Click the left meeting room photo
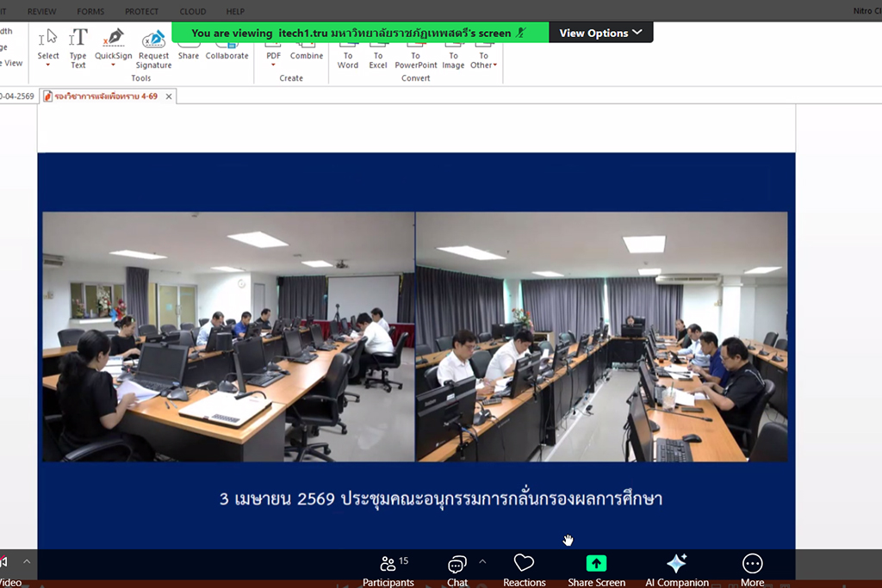Screen dimensions: 882x588 click(x=228, y=337)
